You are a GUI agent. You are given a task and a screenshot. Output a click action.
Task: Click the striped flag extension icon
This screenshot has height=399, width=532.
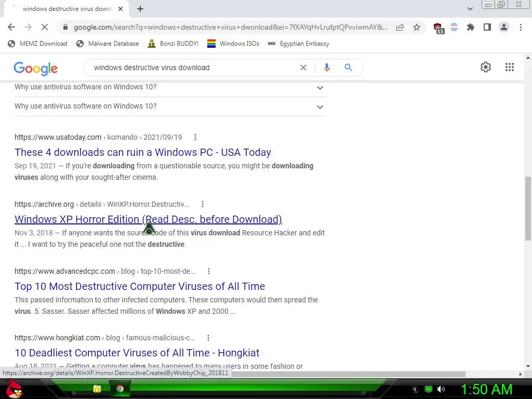tap(454, 27)
